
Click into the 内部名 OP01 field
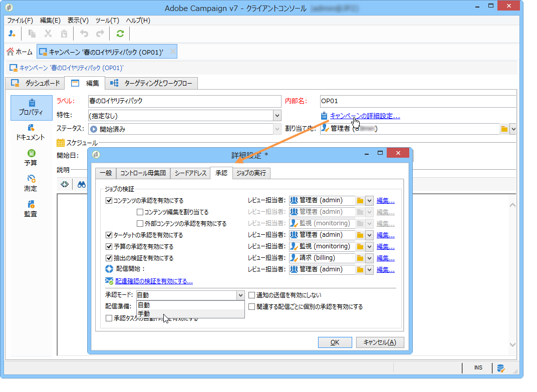point(418,101)
